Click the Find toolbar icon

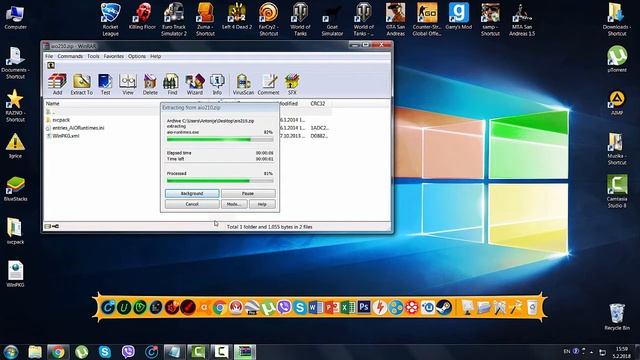(172, 84)
